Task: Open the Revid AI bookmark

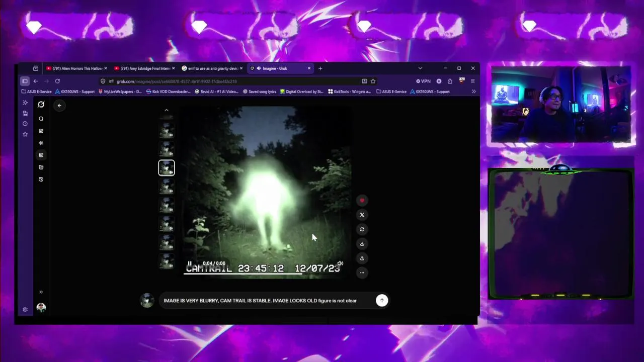Action: tap(216, 92)
